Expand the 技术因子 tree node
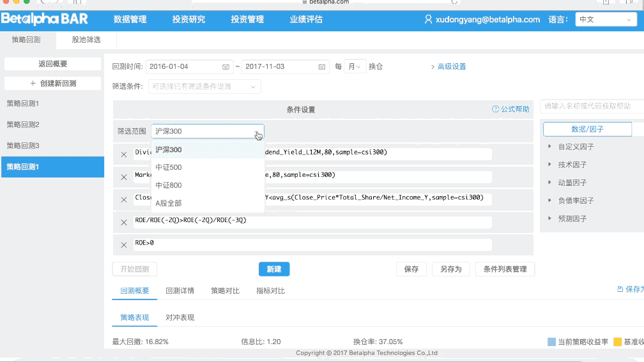The image size is (644, 362). pyautogui.click(x=549, y=164)
